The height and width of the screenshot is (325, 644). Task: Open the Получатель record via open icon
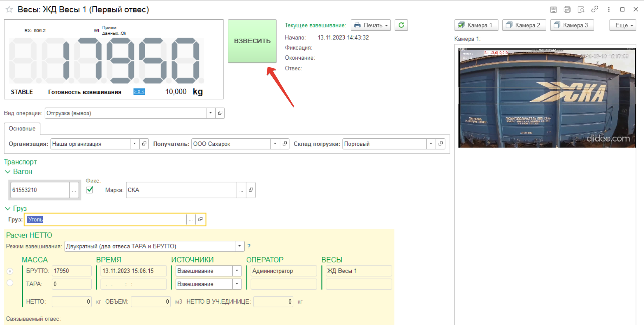point(285,144)
